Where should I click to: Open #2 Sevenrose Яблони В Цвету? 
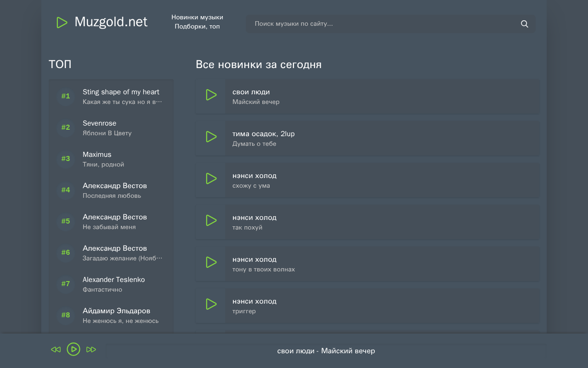(x=111, y=127)
